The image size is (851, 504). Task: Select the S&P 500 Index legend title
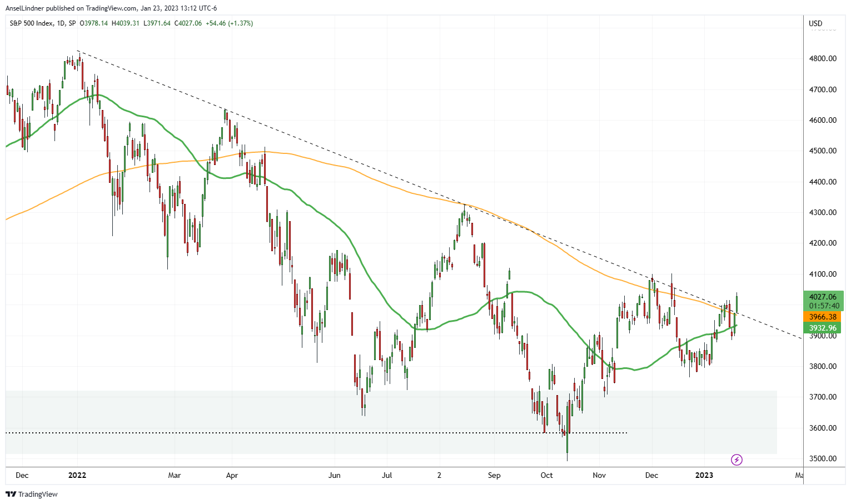[x=32, y=23]
